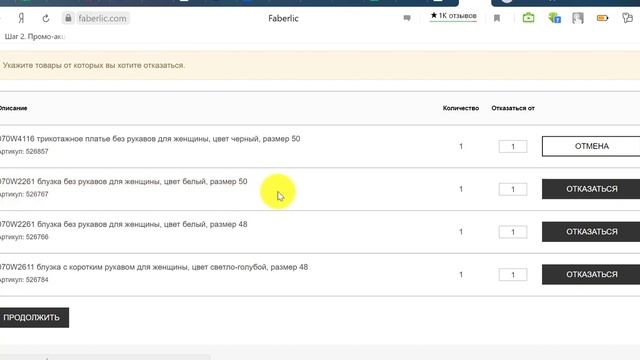Click the screenshot extension icon

click(578, 18)
